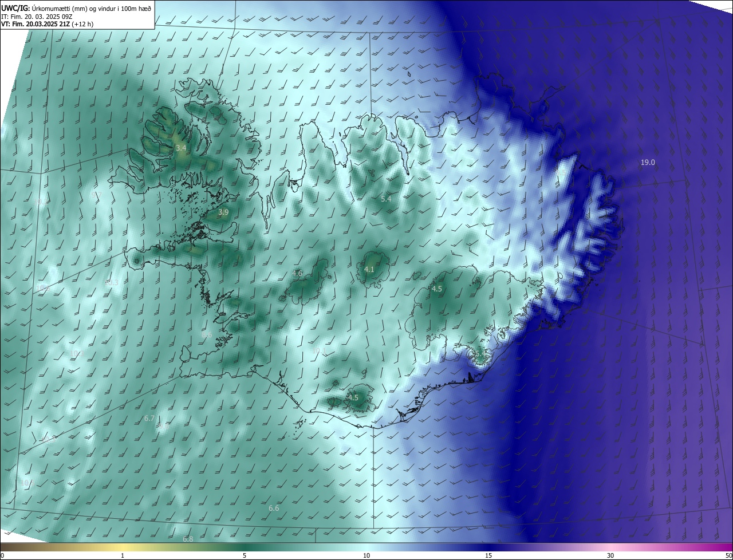Click the 4.1 value on the central glacier

(369, 270)
